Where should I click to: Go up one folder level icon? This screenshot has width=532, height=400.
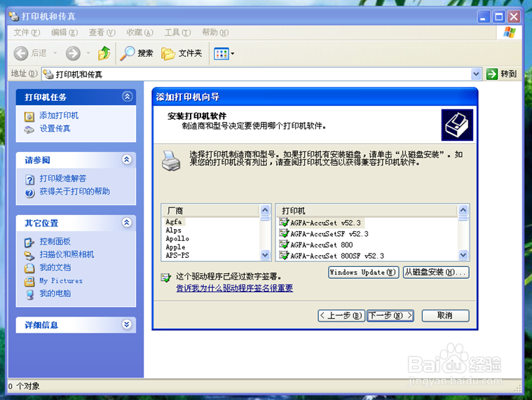pos(104,53)
